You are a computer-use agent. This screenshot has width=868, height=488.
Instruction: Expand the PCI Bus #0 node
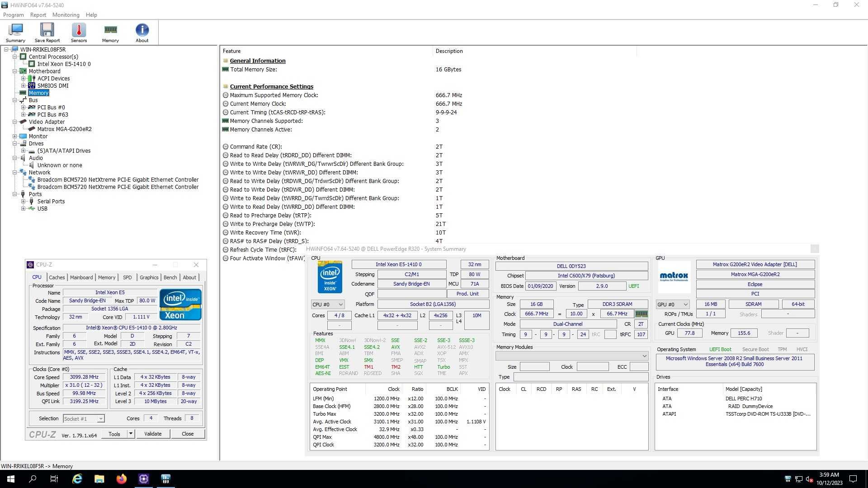point(24,108)
